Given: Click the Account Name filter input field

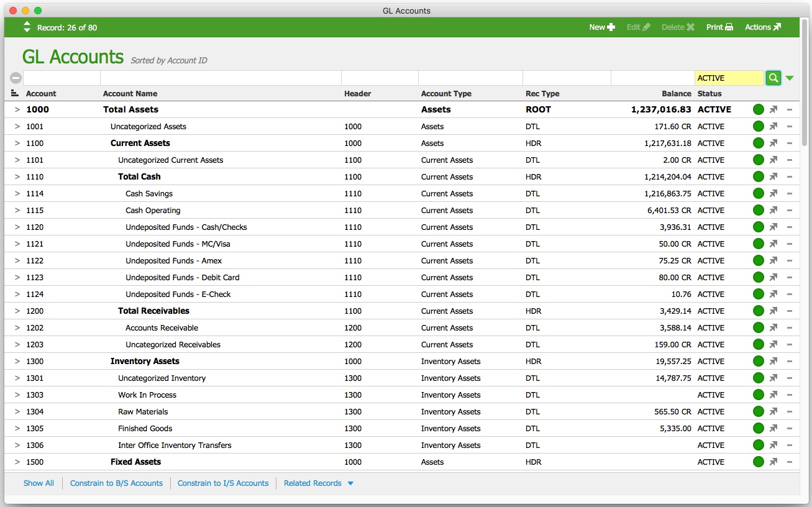Looking at the screenshot, I should (x=220, y=78).
